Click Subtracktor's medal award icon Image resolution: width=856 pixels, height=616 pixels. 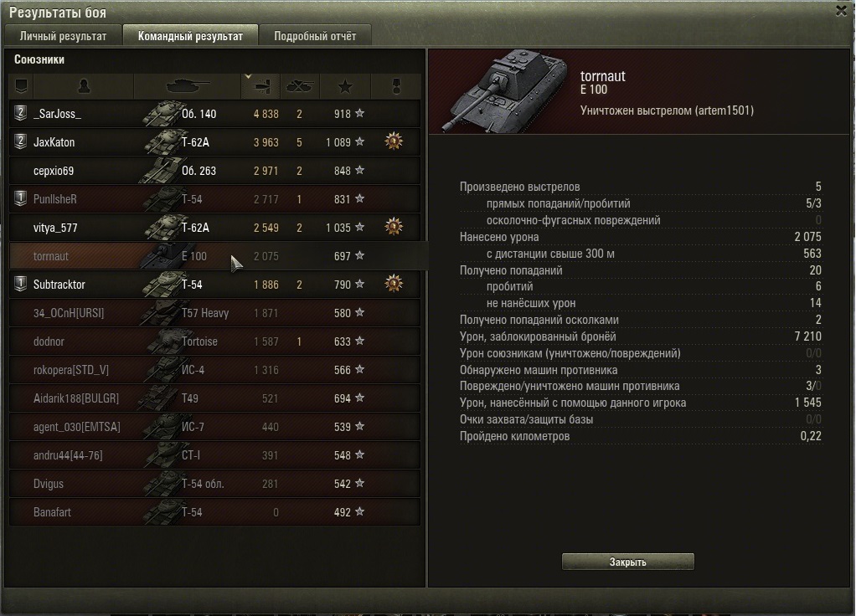click(394, 284)
